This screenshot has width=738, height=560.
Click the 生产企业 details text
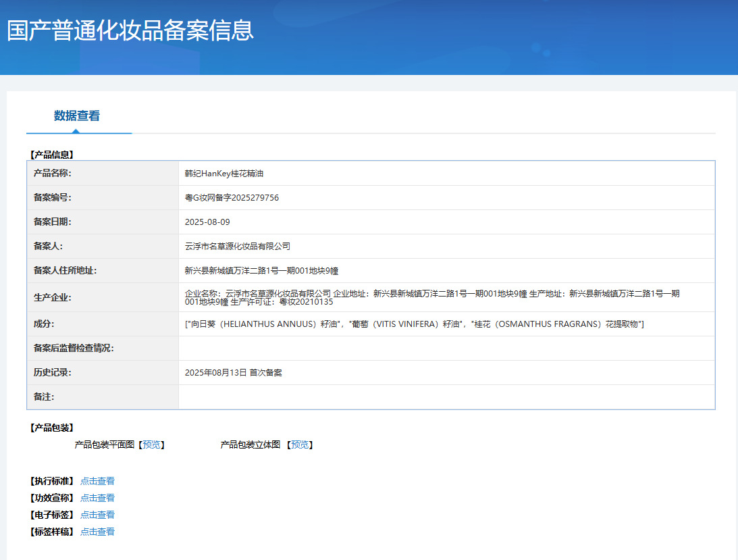pos(432,298)
